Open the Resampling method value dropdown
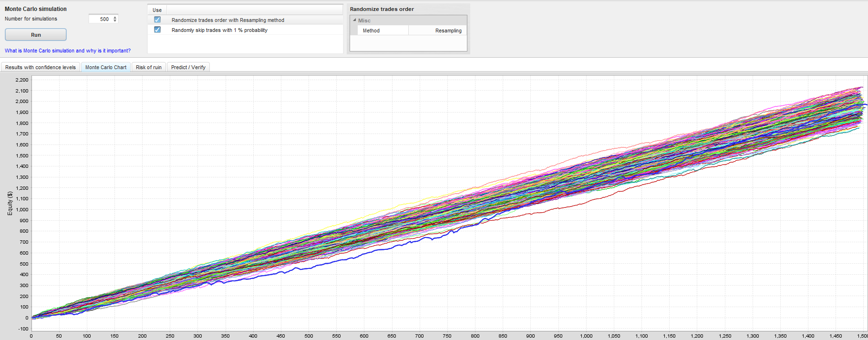The width and height of the screenshot is (868, 340). [x=437, y=31]
